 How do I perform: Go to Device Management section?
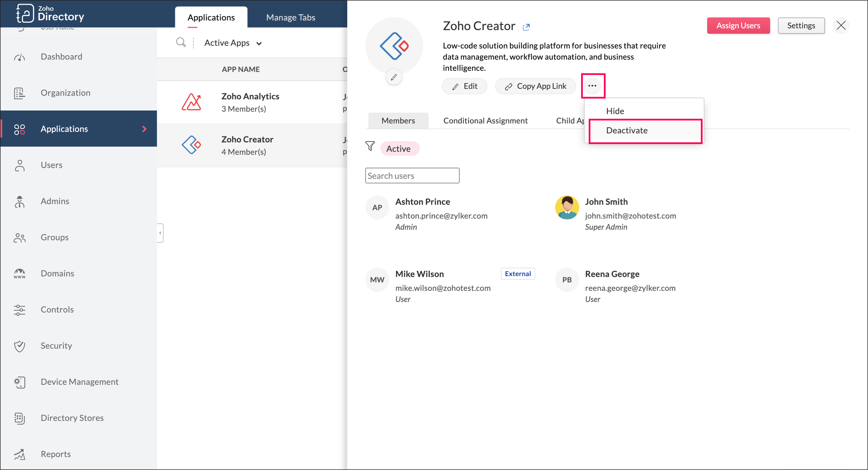pyautogui.click(x=79, y=382)
